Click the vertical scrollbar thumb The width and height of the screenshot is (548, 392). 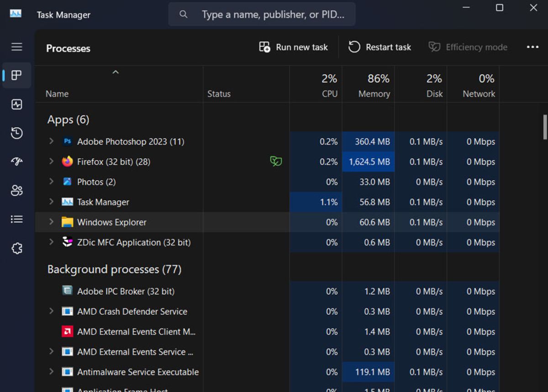(x=544, y=126)
